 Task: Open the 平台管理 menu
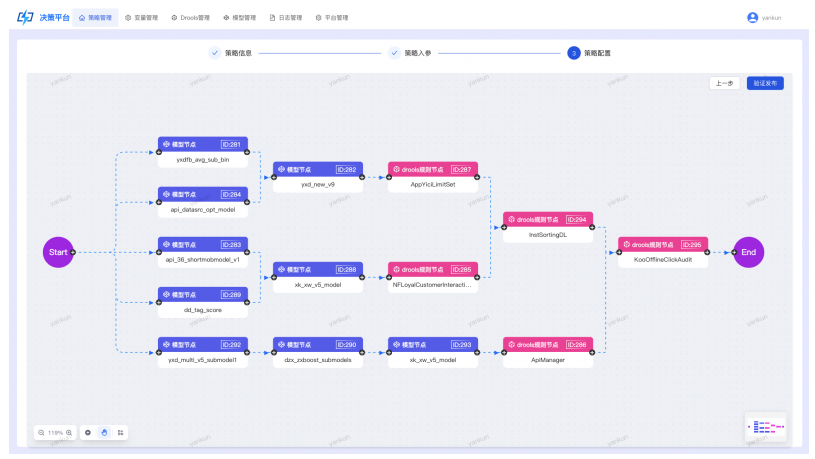(x=331, y=17)
